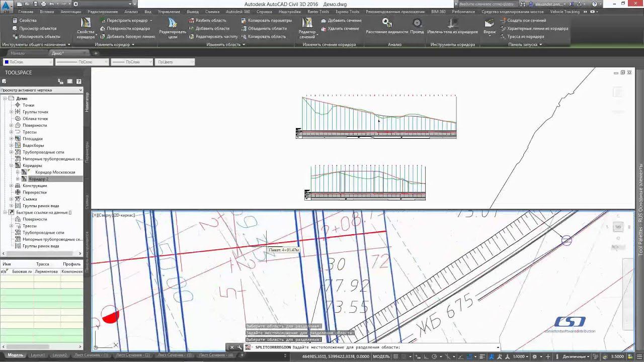This screenshot has height=362, width=644.
Task: Click the command line input field
Action: pyautogui.click(x=372, y=347)
